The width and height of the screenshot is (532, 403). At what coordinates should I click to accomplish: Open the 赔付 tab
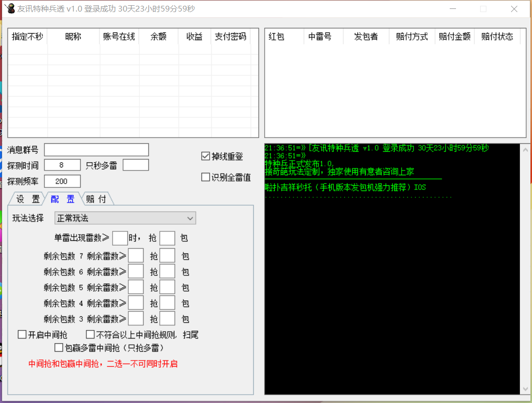pos(96,199)
